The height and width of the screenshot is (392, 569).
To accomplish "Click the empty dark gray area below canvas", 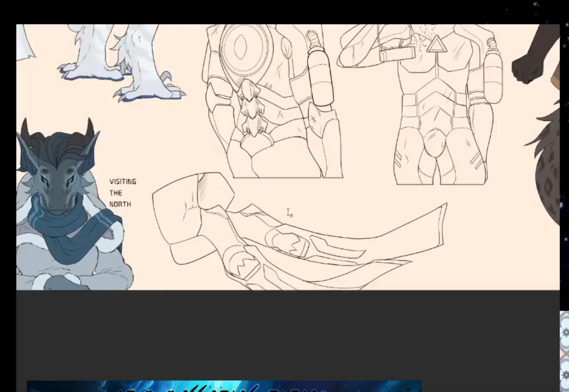I will tap(288, 334).
